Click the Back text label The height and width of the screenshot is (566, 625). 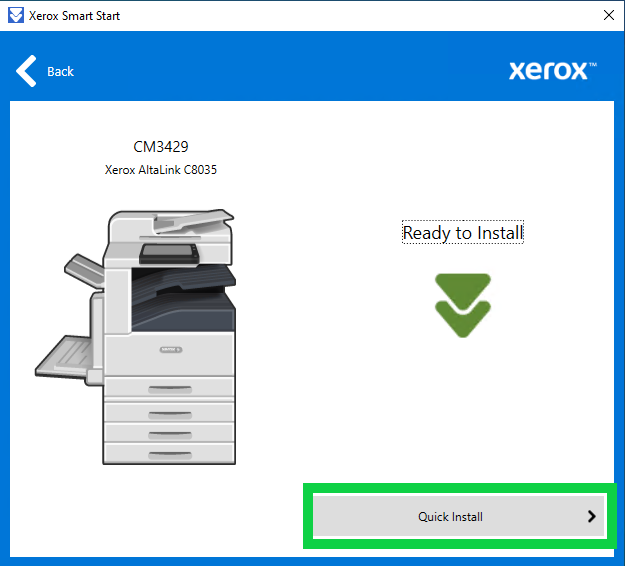click(60, 71)
